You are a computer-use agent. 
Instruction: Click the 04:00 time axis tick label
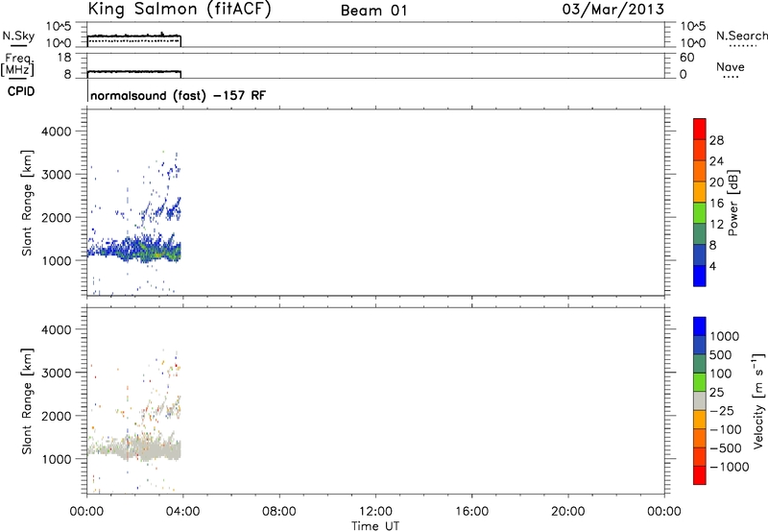(x=183, y=512)
